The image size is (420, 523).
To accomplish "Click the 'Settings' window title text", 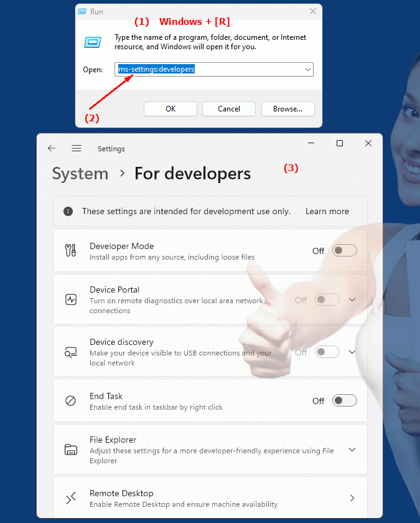I will 111,149.
